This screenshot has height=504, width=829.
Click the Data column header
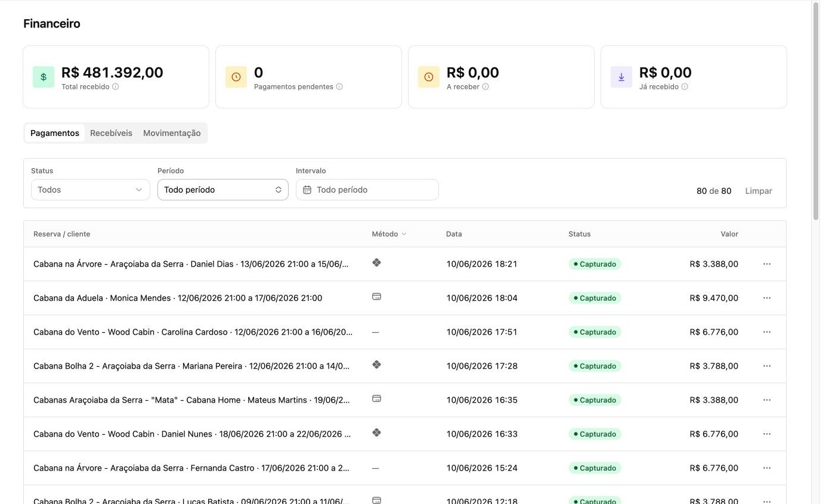click(454, 234)
